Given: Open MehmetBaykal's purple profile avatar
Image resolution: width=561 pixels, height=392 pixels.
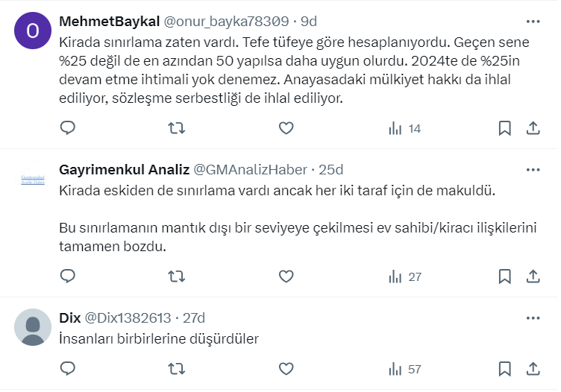Looking at the screenshot, I should pyautogui.click(x=33, y=31).
